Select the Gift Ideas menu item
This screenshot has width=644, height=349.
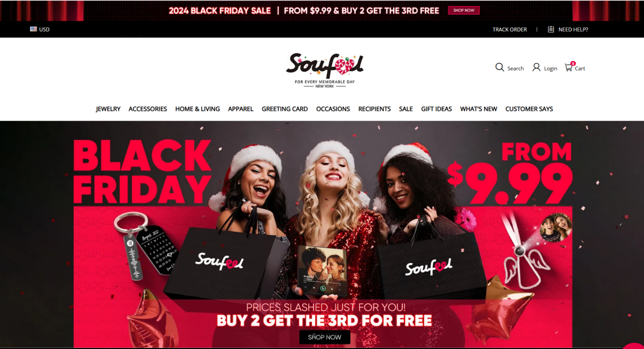click(x=436, y=109)
